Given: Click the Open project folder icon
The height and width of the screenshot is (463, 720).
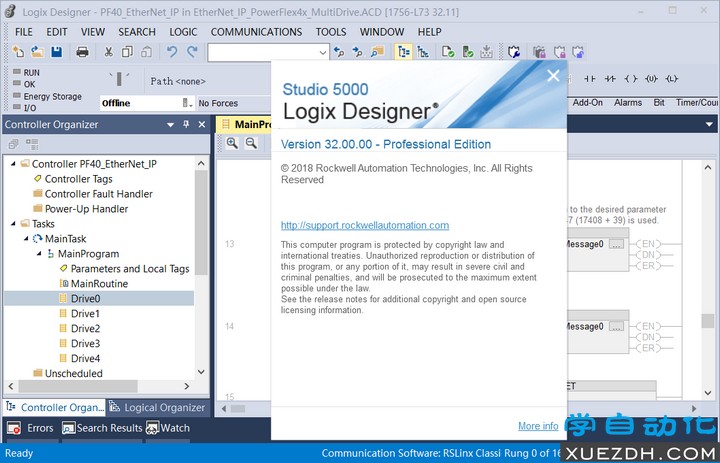Looking at the screenshot, I should click(37, 52).
